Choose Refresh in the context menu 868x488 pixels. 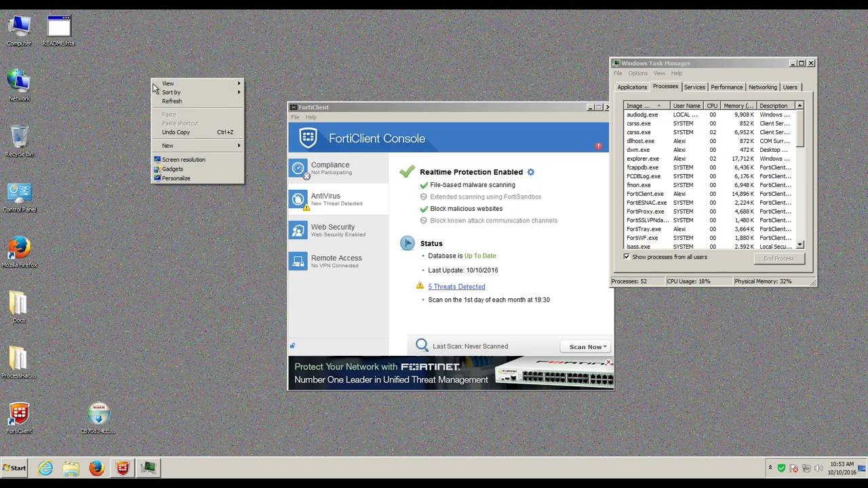197,101
